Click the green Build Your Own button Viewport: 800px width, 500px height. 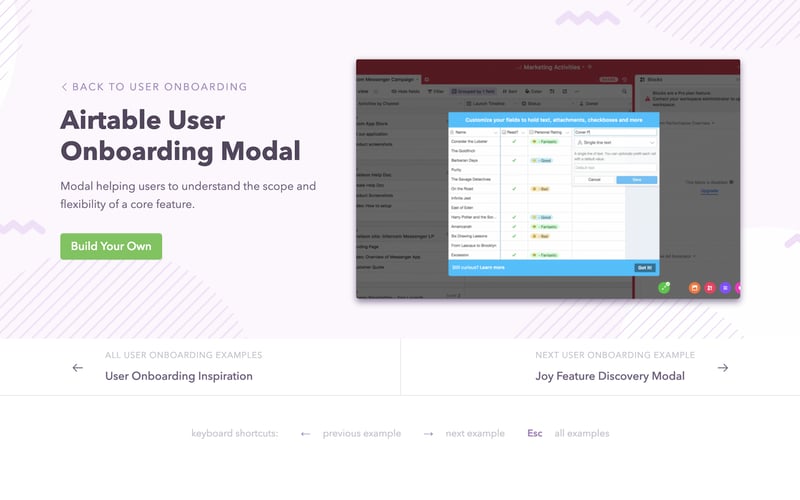(x=111, y=246)
